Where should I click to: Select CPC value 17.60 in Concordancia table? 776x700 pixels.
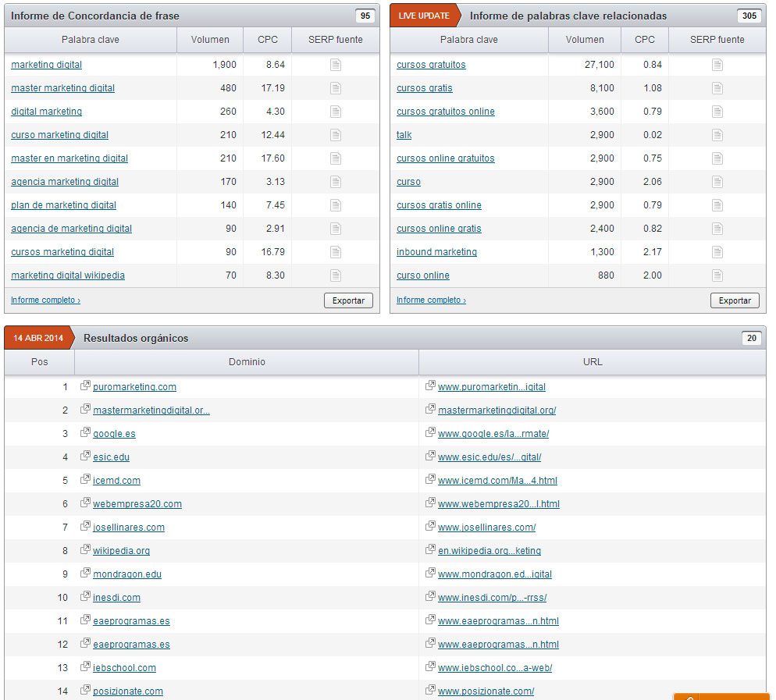coord(272,158)
